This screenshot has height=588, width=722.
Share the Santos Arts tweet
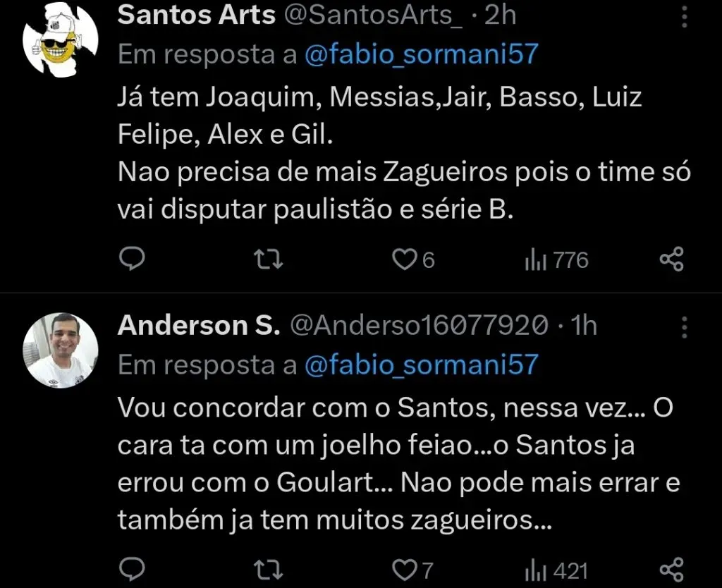click(672, 259)
